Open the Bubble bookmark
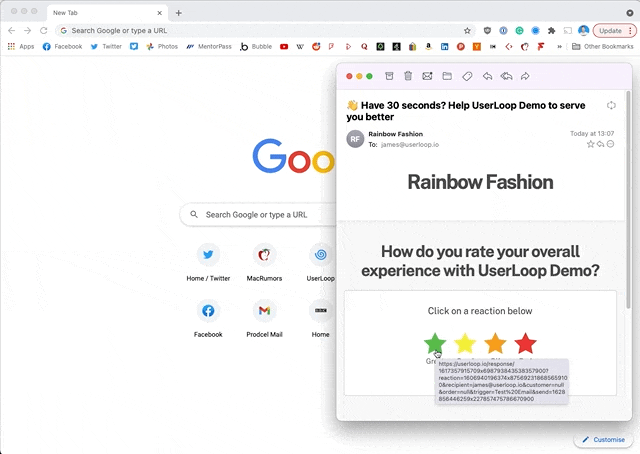Screen dimensions: 640x454 256,47
